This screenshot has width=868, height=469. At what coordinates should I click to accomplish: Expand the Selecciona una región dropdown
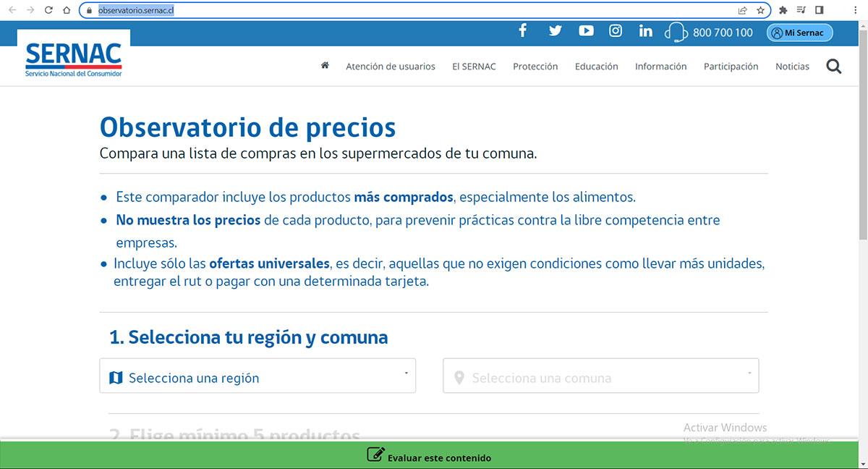(x=258, y=376)
